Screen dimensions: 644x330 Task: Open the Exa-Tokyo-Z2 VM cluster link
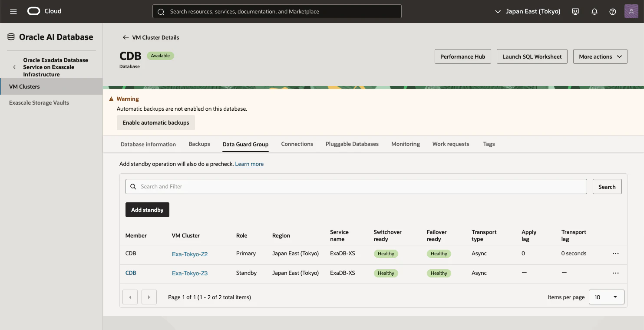point(190,254)
